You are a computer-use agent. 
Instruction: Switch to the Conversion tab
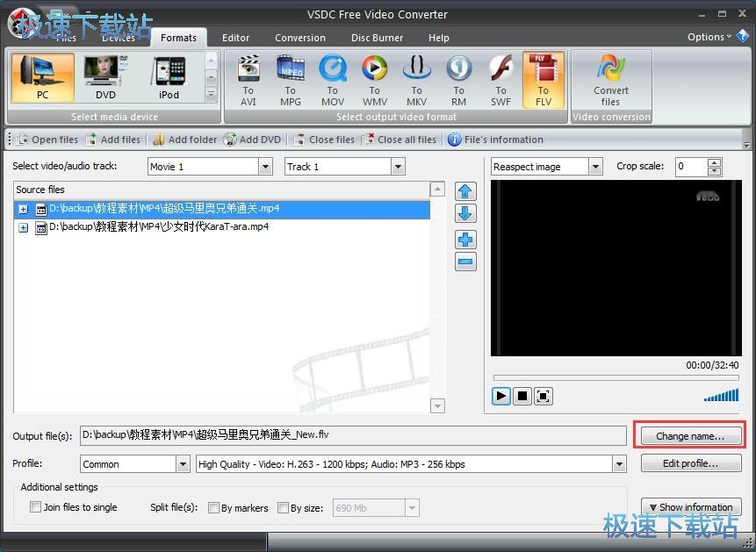tap(300, 38)
